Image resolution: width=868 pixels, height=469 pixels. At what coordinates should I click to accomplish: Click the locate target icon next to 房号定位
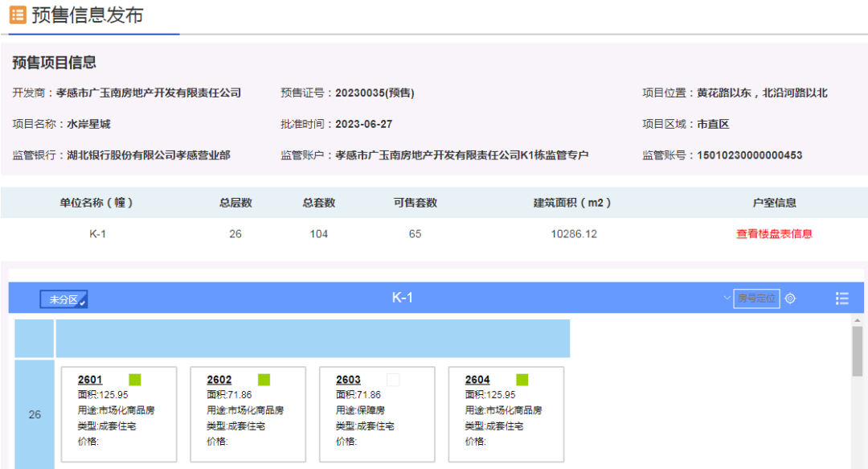point(790,298)
